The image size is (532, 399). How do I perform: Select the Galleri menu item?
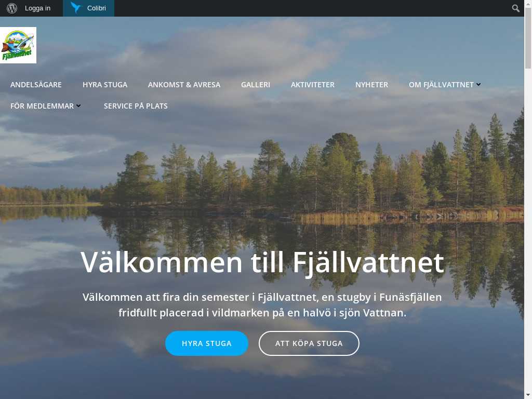tap(256, 85)
